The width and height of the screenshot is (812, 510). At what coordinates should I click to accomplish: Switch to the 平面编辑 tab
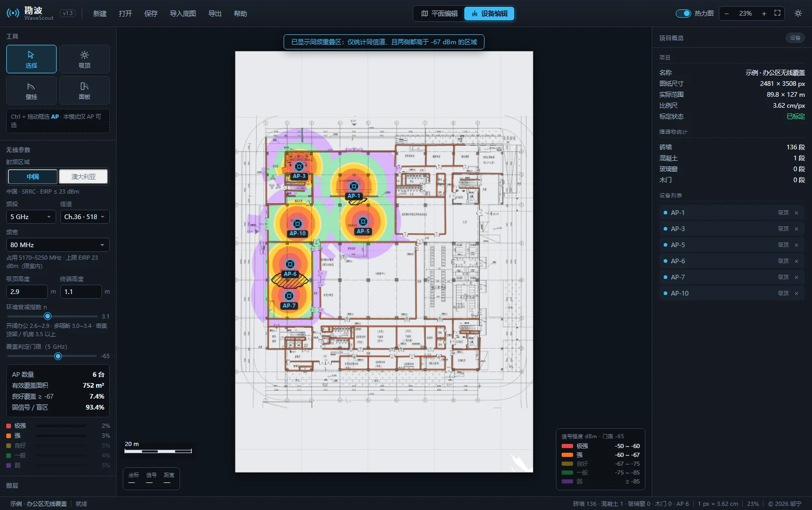click(x=439, y=14)
